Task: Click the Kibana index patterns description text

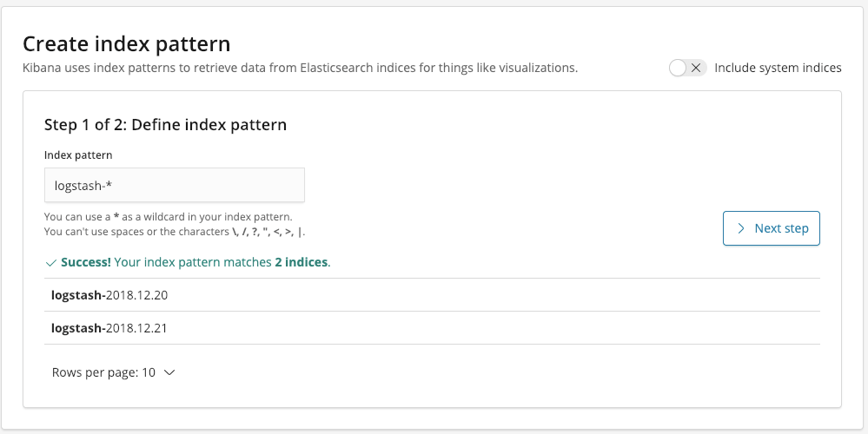Action: pos(300,68)
